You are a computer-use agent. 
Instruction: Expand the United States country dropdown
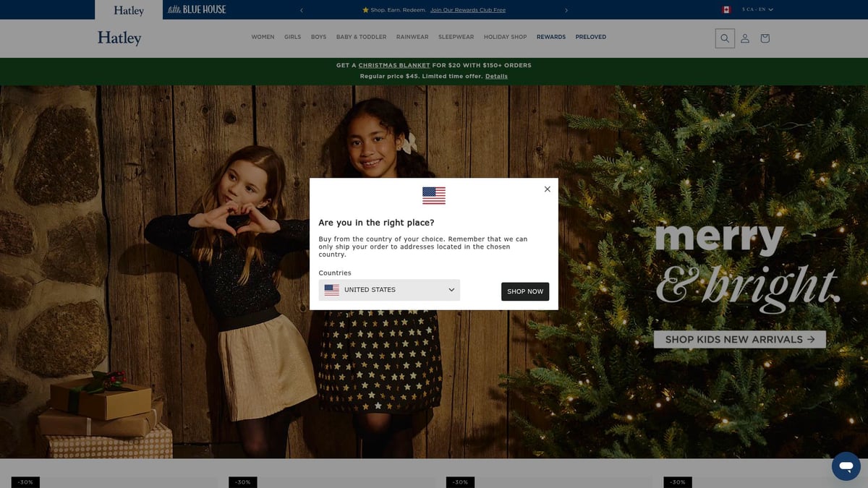click(x=389, y=290)
